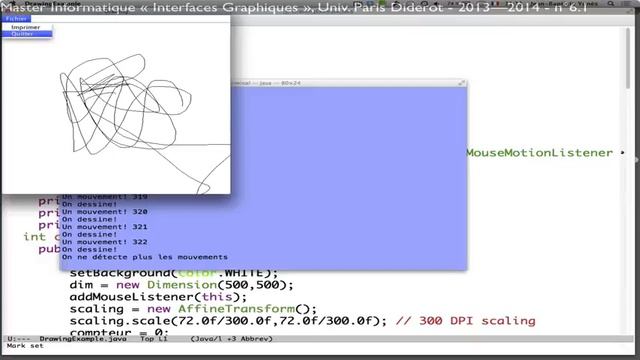Viewport: 640px width, 360px height.
Task: Click the terminal line 'Un mouvement! 320'
Action: pyautogui.click(x=105, y=212)
